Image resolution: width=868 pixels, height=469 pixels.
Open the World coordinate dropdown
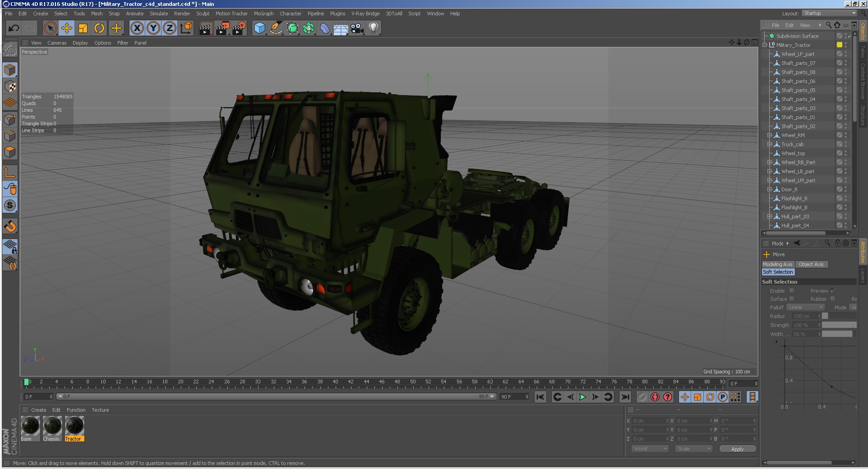tap(650, 449)
